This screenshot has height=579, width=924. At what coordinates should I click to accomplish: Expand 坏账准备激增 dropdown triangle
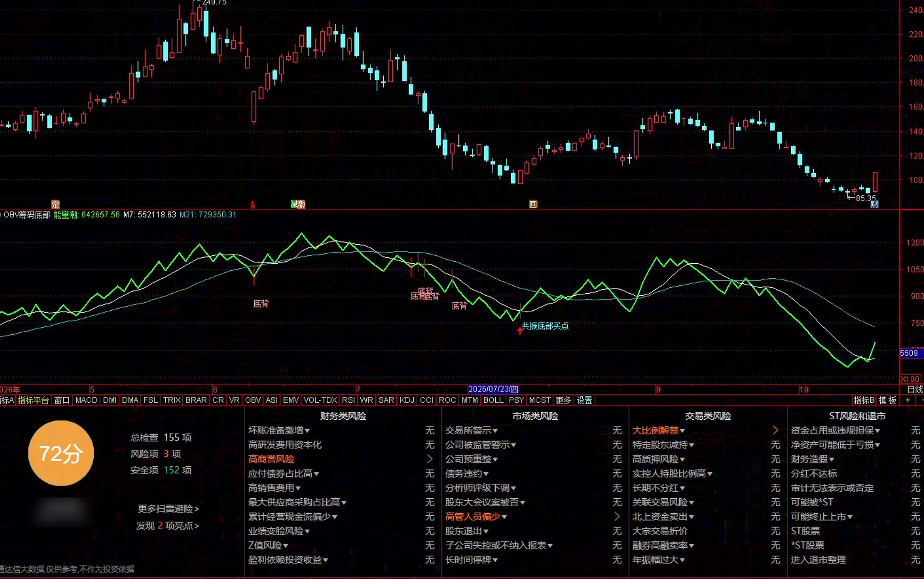click(307, 431)
